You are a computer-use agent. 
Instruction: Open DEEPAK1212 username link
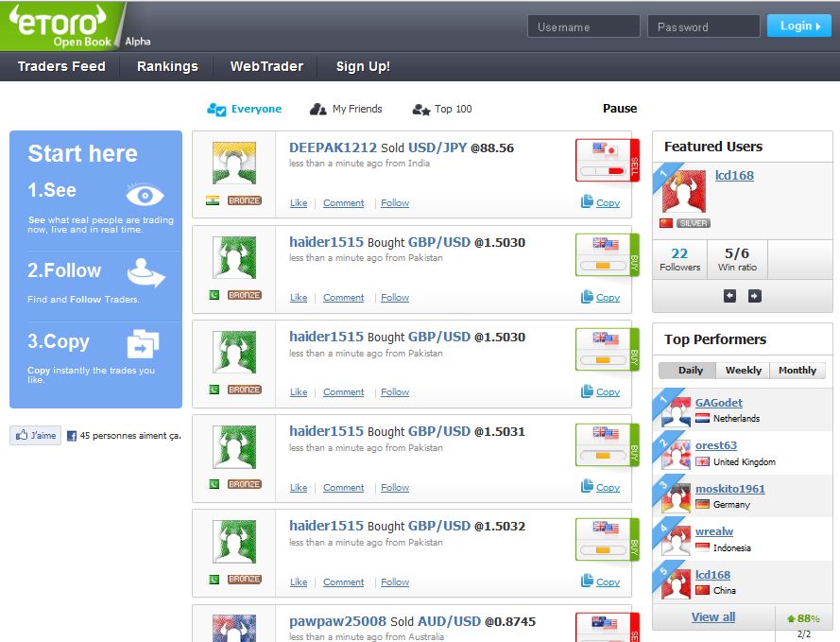click(x=334, y=147)
